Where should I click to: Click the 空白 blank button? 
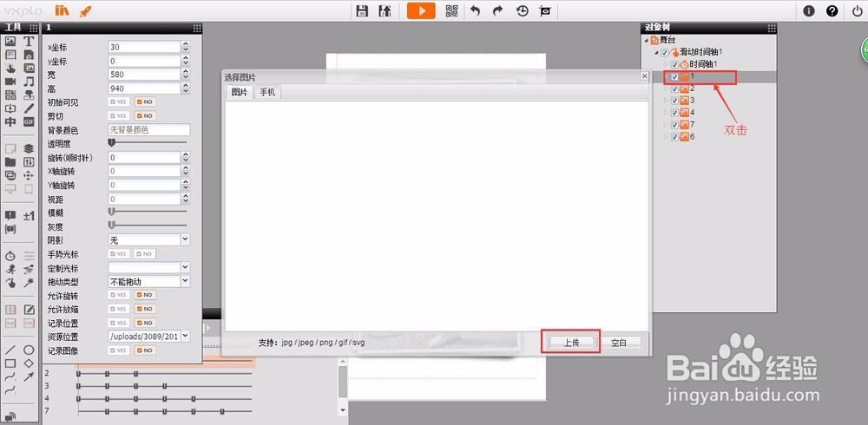point(618,343)
